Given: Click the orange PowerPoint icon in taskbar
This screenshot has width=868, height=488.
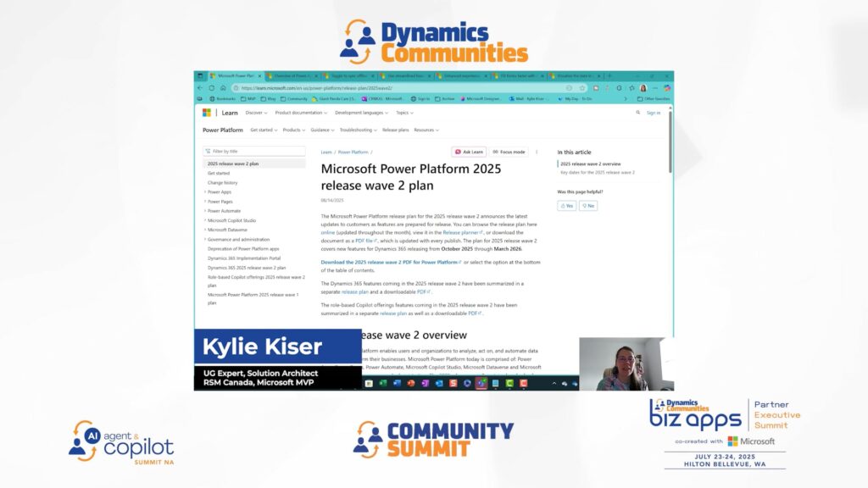Looking at the screenshot, I should point(411,384).
